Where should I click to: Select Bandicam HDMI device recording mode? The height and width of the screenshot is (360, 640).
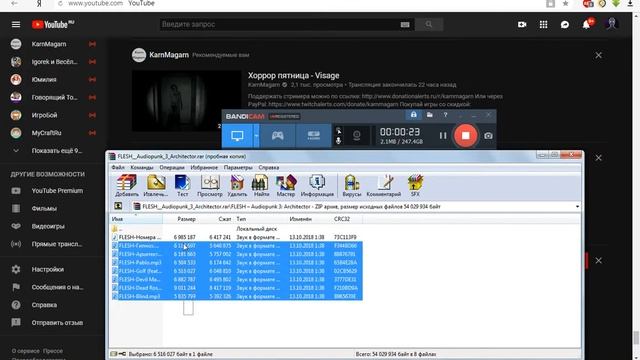313,136
